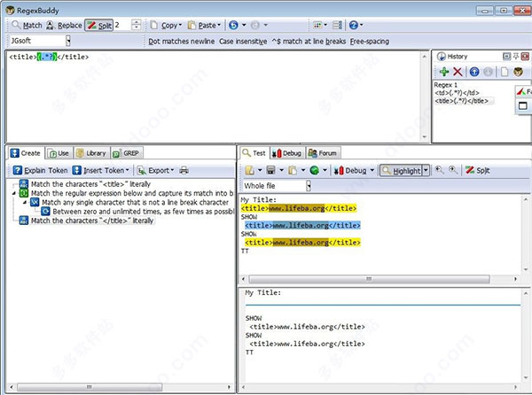This screenshot has height=395, width=532.
Task: Click the Match mode button
Action: click(27, 25)
